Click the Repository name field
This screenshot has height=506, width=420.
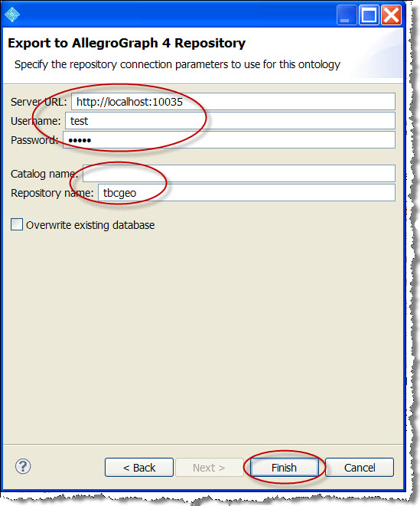click(x=246, y=193)
